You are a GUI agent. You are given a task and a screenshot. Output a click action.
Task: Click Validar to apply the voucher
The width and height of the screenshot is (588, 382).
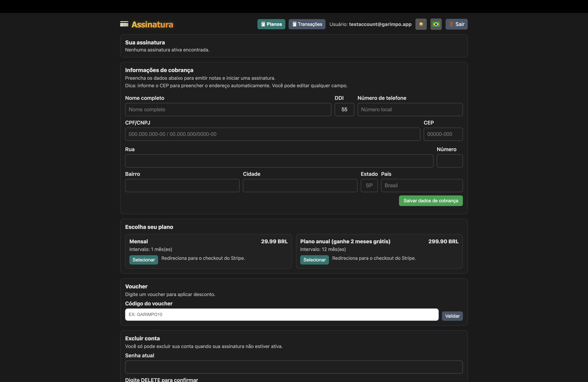452,316
